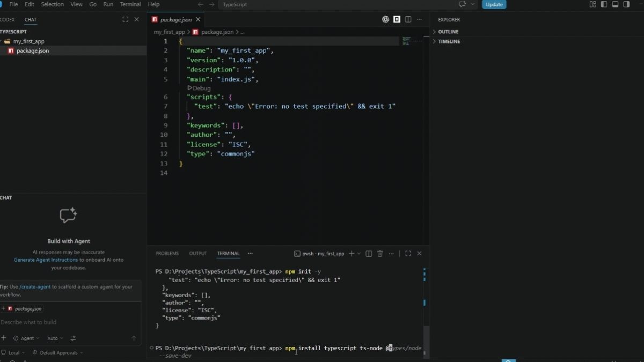Screen dimensions: 644x362
Task: Open the Selection menu
Action: (x=53, y=4)
